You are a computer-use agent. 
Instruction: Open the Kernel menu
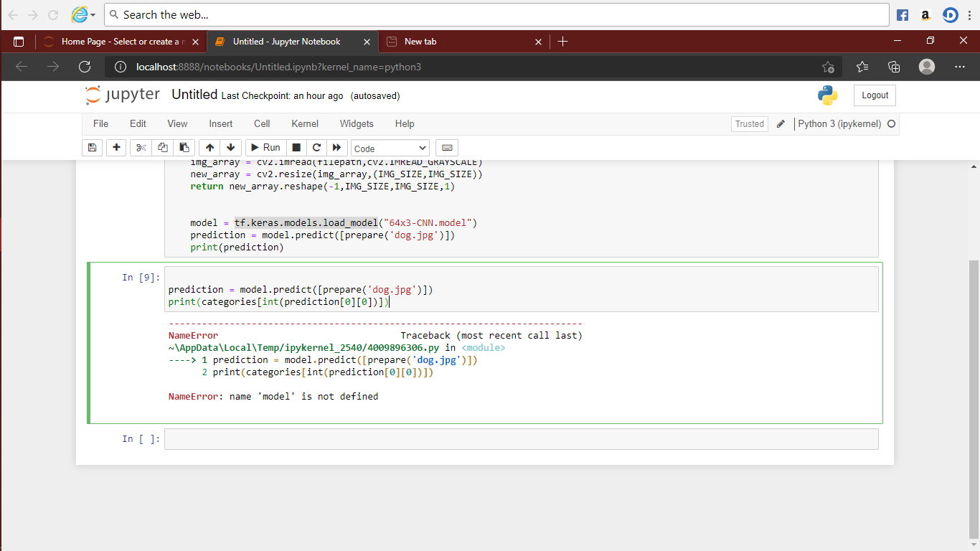coord(304,123)
